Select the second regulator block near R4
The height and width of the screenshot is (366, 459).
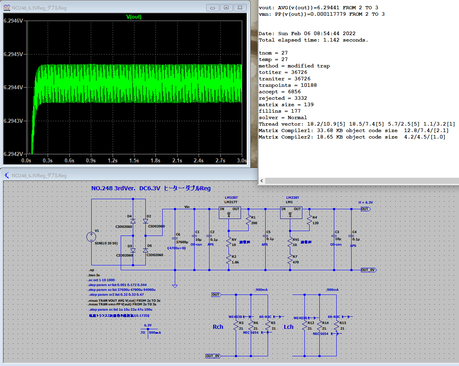point(291,212)
